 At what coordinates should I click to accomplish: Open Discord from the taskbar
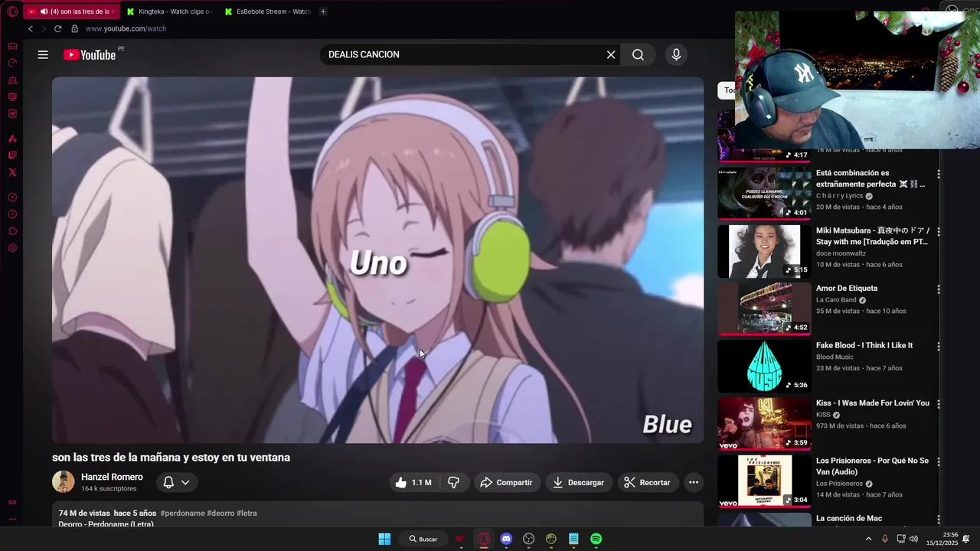click(506, 539)
